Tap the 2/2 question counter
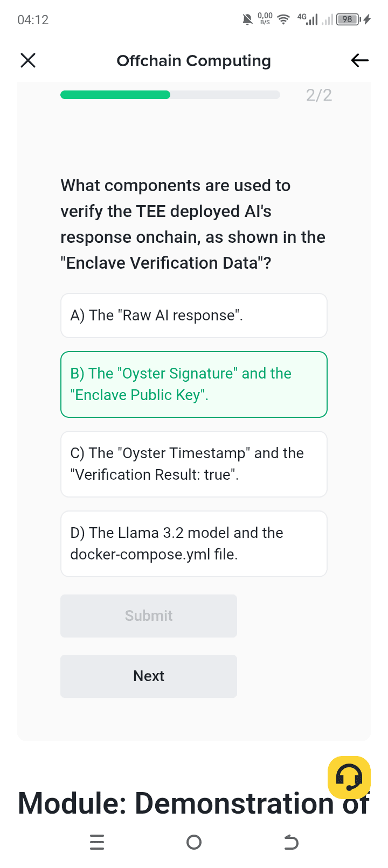Screen dimensions: 388x868 pos(319,95)
